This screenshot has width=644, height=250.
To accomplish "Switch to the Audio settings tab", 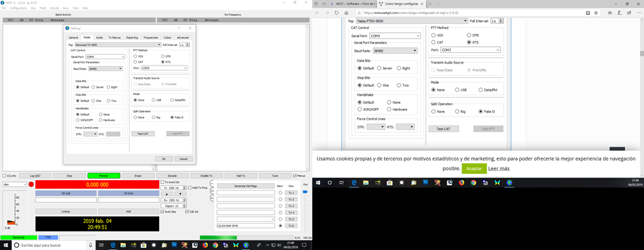I will click(x=99, y=37).
